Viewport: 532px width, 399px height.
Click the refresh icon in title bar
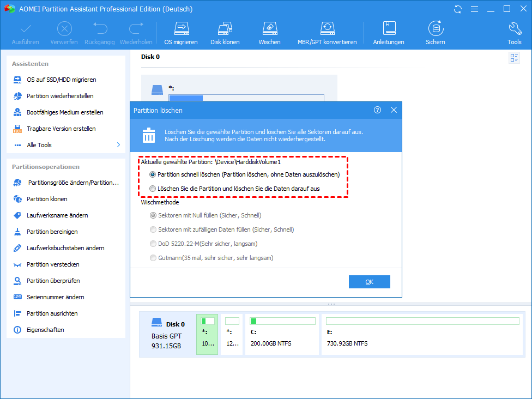point(458,9)
